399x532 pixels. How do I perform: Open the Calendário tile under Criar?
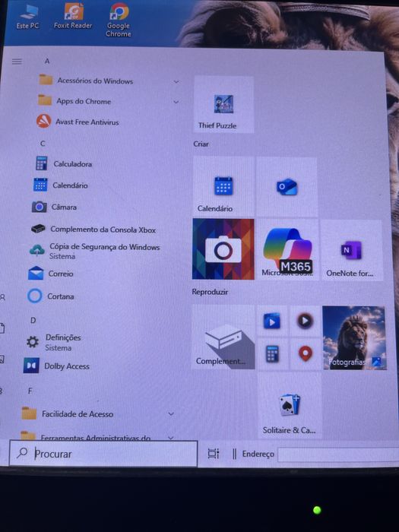[x=223, y=186]
